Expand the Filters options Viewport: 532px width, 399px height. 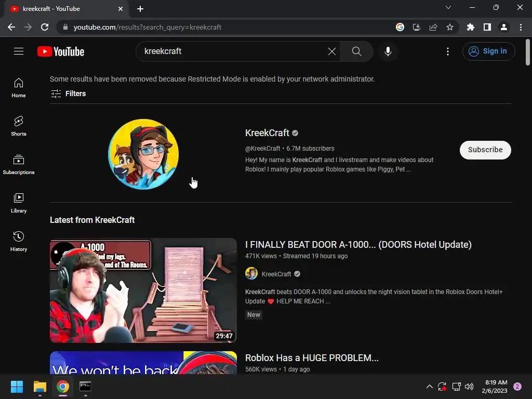pyautogui.click(x=68, y=94)
